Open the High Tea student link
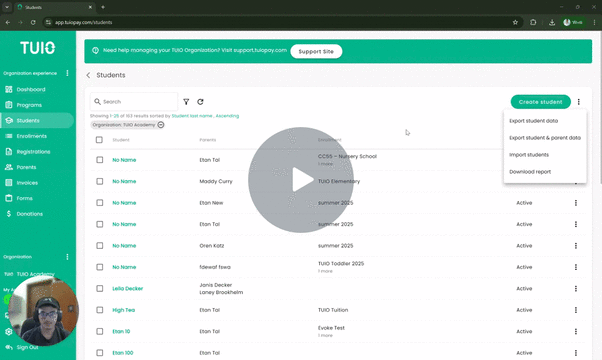Viewport: 602px width, 360px height. pyautogui.click(x=124, y=310)
